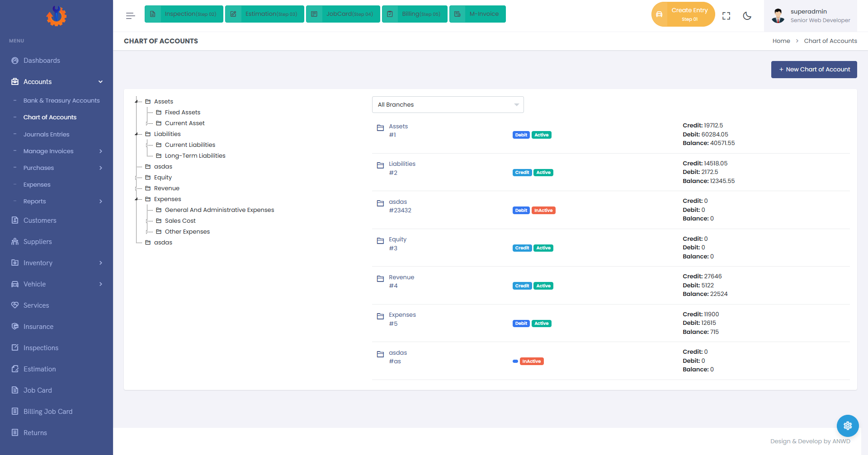Viewport: 868px width, 455px height.
Task: Toggle the sidebar hamburger menu icon
Action: click(x=131, y=16)
